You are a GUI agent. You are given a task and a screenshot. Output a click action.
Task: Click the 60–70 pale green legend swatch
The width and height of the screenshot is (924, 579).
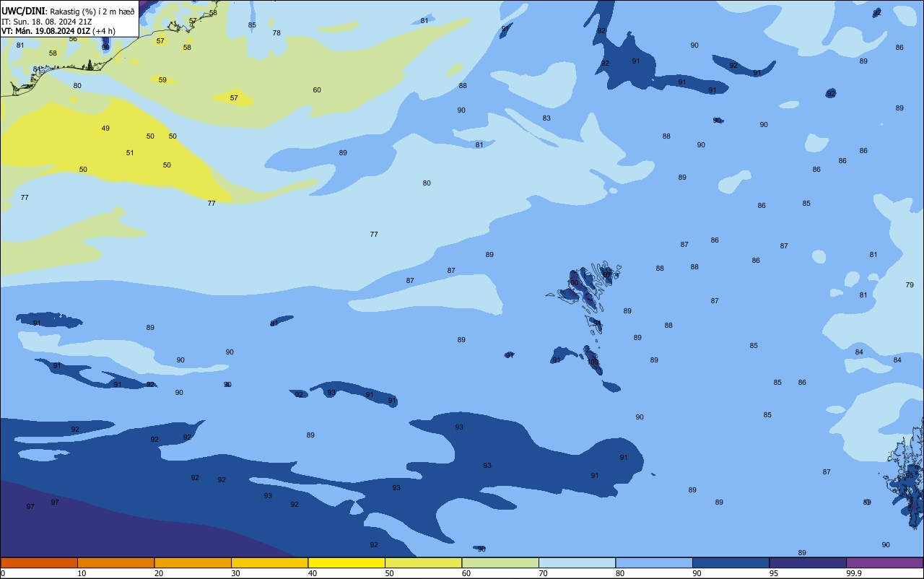(x=500, y=562)
